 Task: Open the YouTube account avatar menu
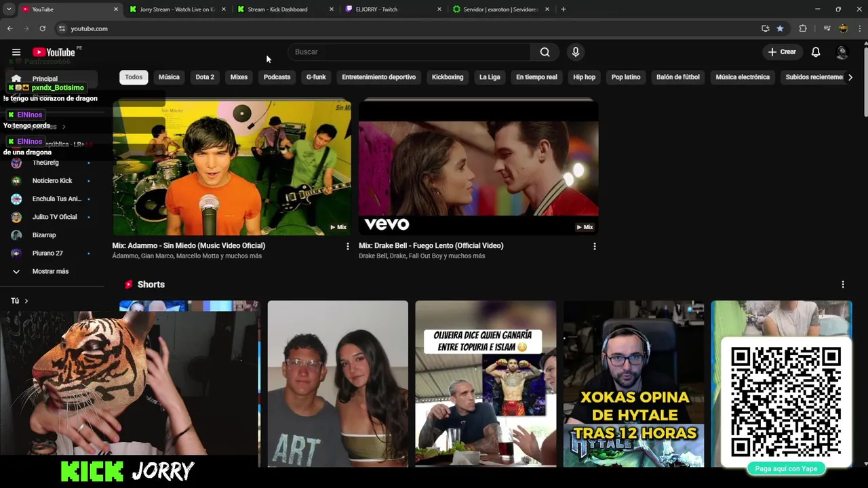pyautogui.click(x=842, y=52)
